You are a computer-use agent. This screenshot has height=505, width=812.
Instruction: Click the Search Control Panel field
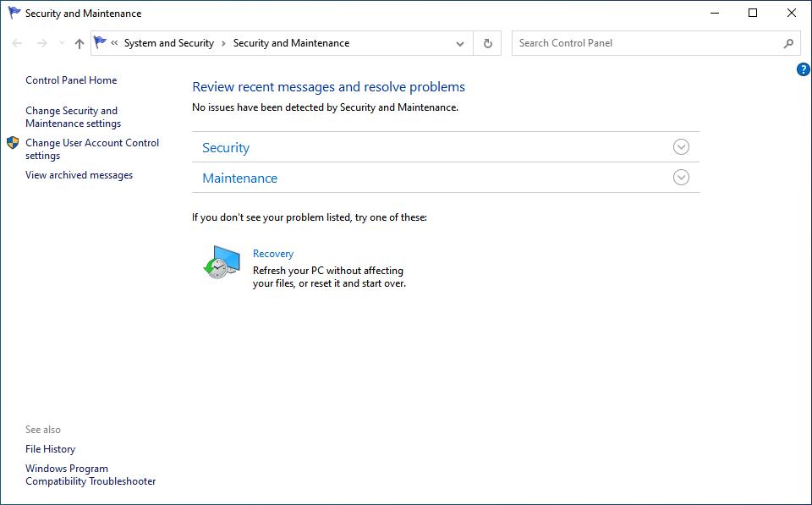pyautogui.click(x=656, y=43)
